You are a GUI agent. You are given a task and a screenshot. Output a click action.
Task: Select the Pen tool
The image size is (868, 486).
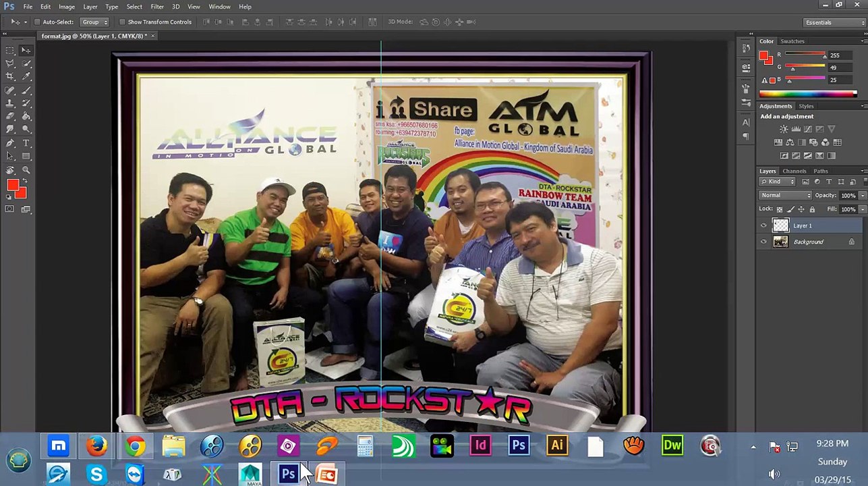(x=10, y=143)
